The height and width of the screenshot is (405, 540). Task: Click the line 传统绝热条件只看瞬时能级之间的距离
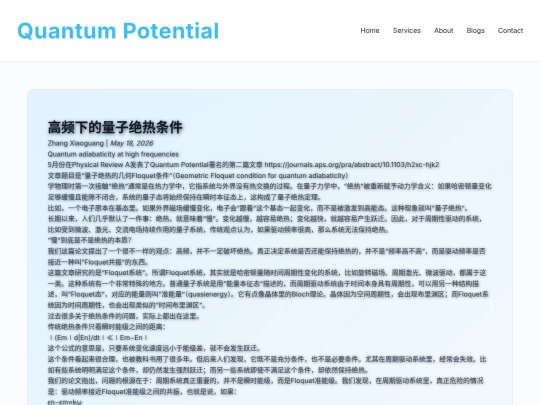(106, 326)
